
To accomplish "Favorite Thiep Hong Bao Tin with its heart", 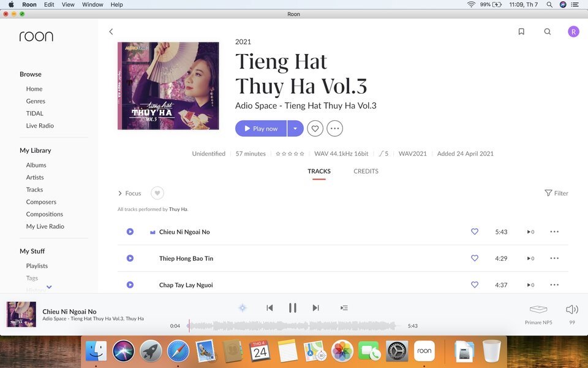I will pos(475,258).
